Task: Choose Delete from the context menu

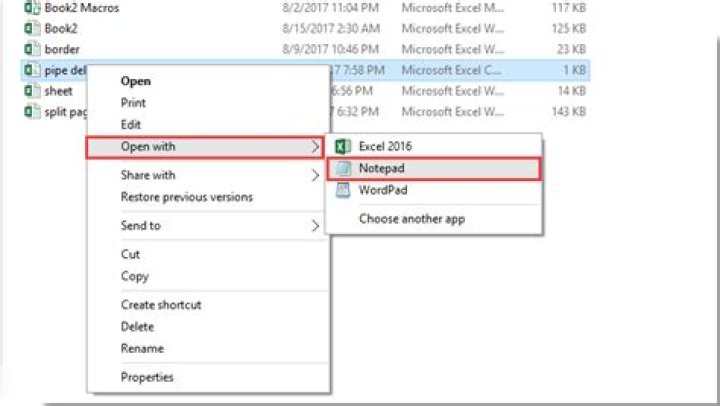Action: pos(137,327)
